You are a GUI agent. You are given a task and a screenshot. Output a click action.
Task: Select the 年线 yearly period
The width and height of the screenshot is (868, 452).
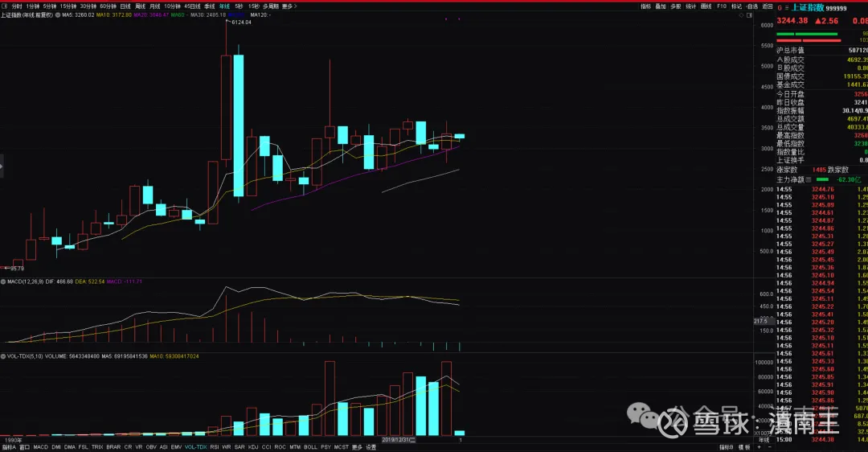click(224, 6)
